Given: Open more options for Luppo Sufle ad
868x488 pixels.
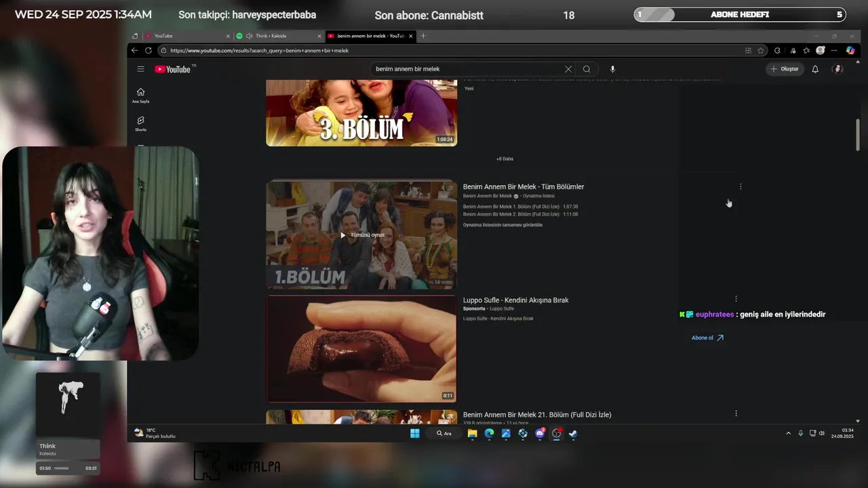Looking at the screenshot, I should pyautogui.click(x=736, y=299).
